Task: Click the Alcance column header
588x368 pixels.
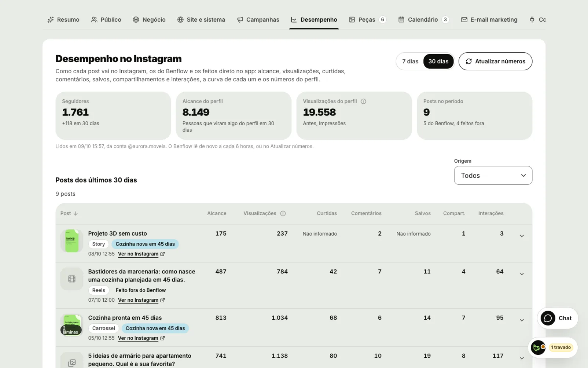Action: 216,213
